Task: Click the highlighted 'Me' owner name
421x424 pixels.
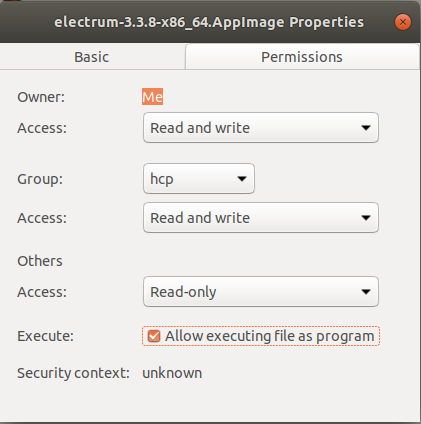Action: click(x=152, y=97)
